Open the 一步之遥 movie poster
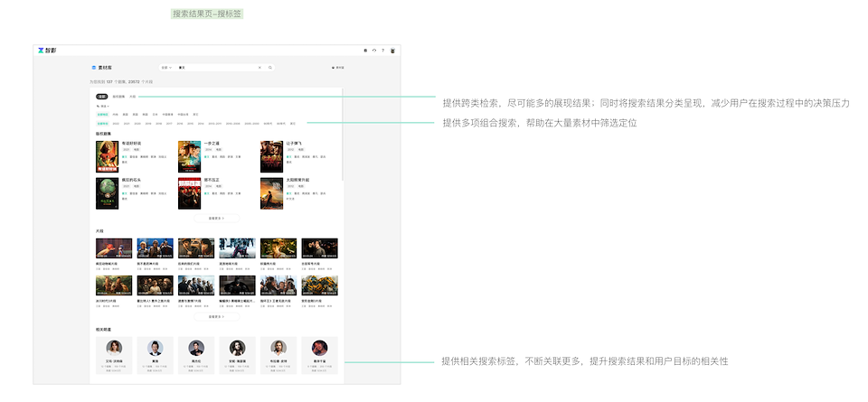 [189, 156]
